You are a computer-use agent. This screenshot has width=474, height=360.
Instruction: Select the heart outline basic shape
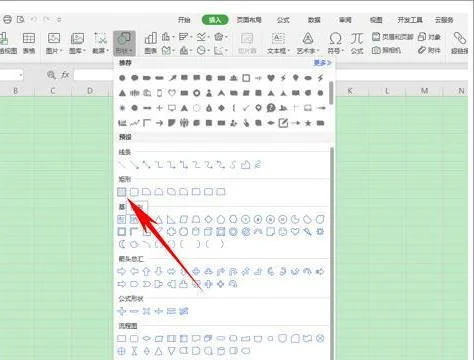pyautogui.click(x=295, y=231)
